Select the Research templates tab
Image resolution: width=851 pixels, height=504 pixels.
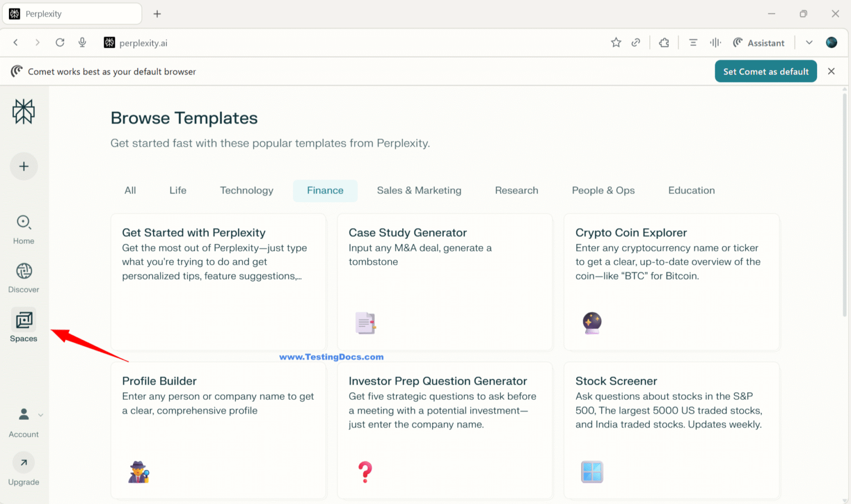point(516,191)
